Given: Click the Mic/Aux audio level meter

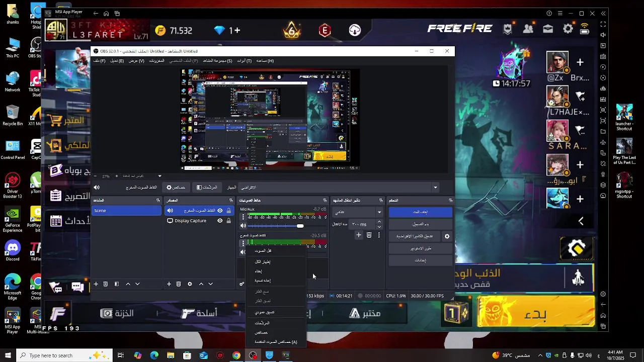Looking at the screenshot, I should pos(287,214).
